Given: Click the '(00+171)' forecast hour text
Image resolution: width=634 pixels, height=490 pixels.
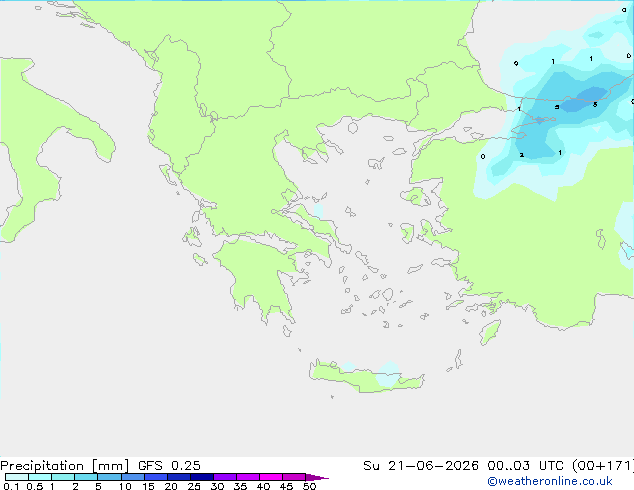Looking at the screenshot, I should pyautogui.click(x=603, y=466).
